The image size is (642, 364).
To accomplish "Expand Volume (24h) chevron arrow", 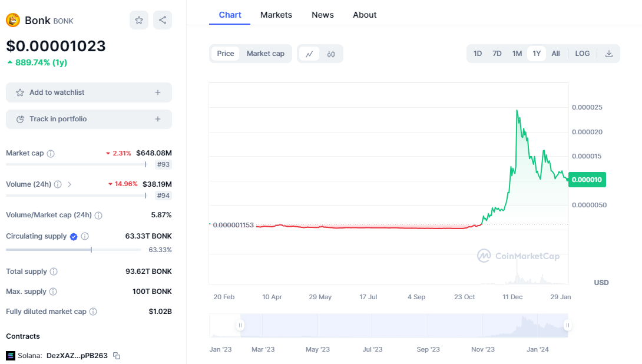I will click(70, 184).
